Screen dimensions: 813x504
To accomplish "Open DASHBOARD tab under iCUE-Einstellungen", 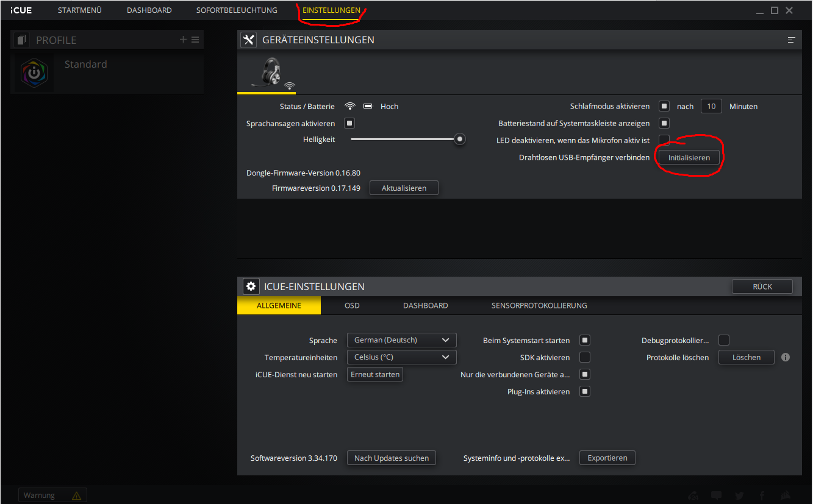I will coord(426,305).
